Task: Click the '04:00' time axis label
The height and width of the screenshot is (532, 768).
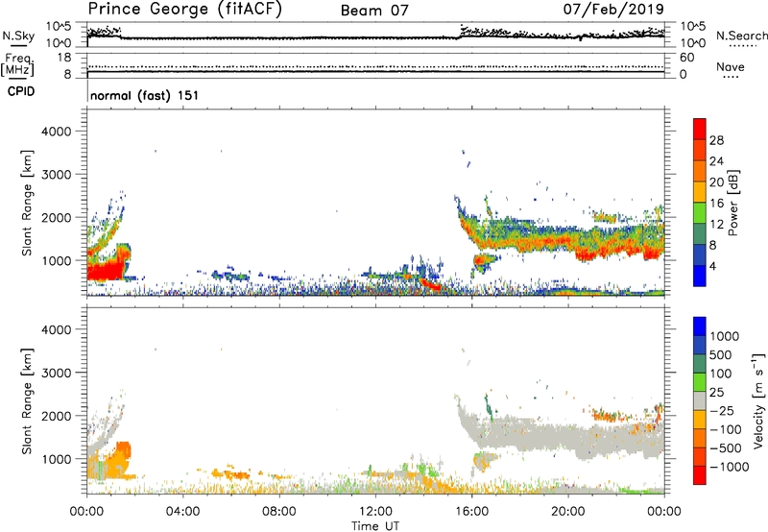Action: 182,512
